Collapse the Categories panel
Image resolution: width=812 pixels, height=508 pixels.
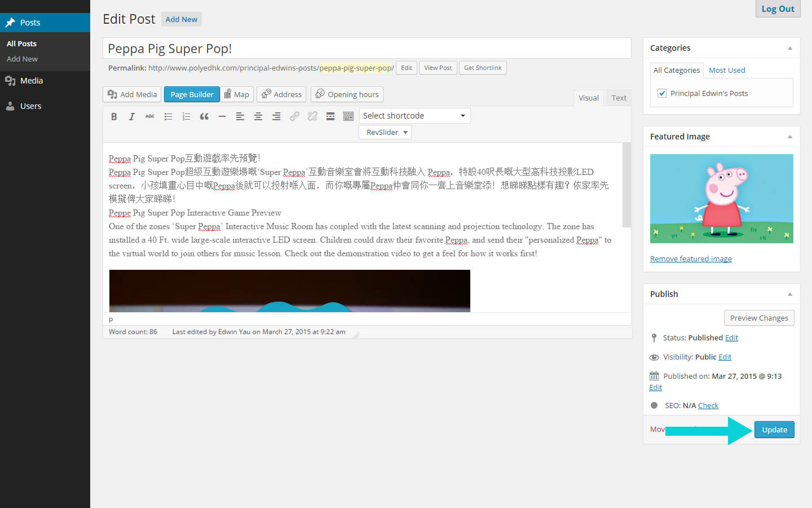coord(790,48)
